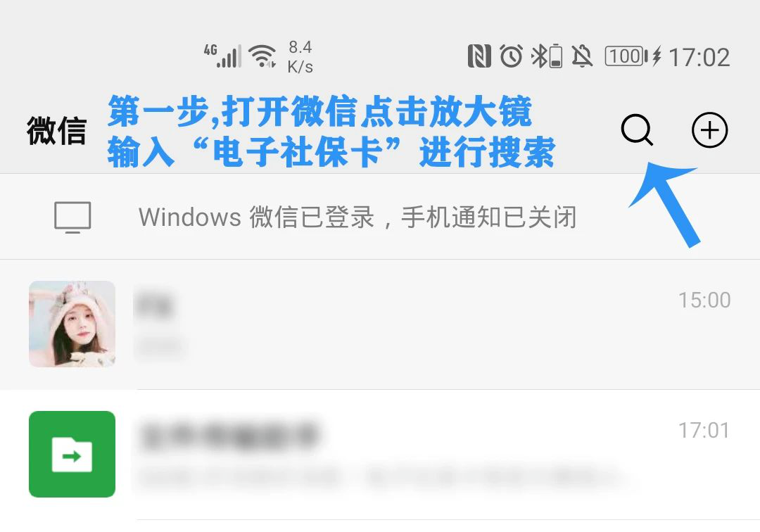Viewport: 760px width, 532px height.
Task: Tap the blurred file transfer chat name
Action: pyautogui.click(x=229, y=433)
